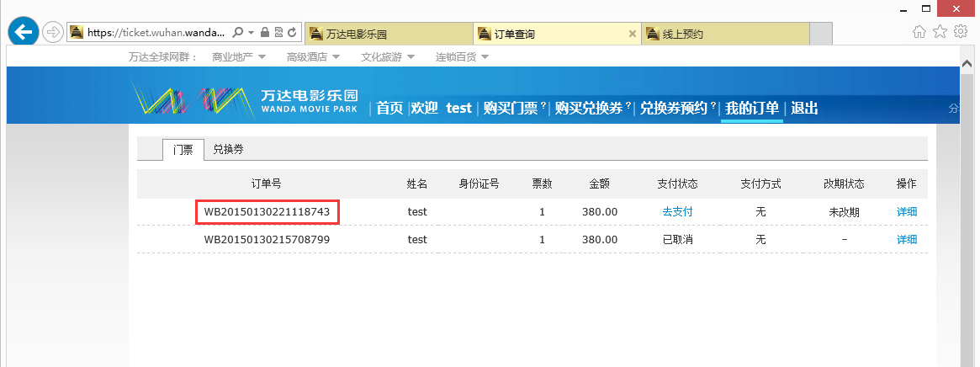Click the security lock icon in address bar

pos(264,32)
